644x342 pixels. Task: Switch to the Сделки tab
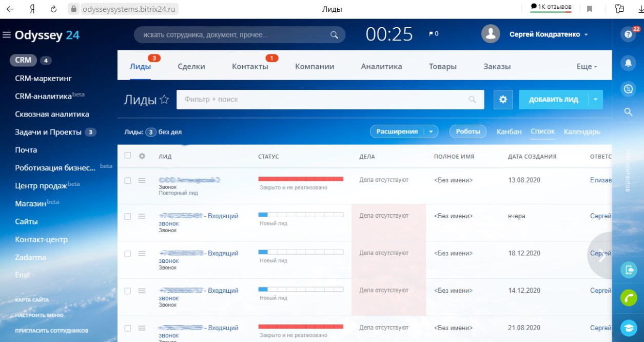tap(191, 66)
